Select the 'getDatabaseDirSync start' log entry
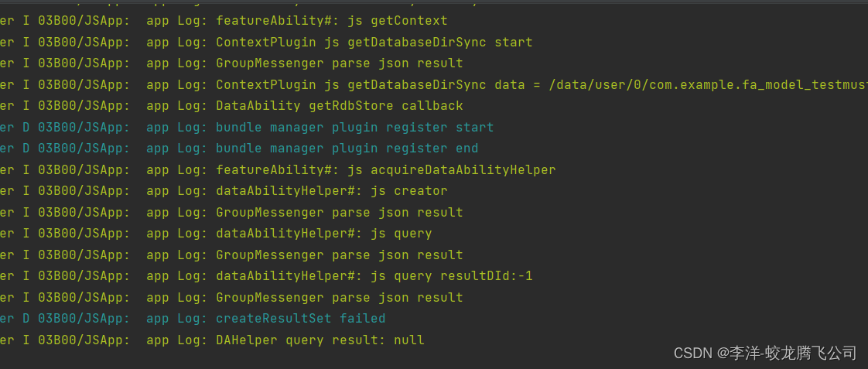The height and width of the screenshot is (369, 868). pos(266,42)
